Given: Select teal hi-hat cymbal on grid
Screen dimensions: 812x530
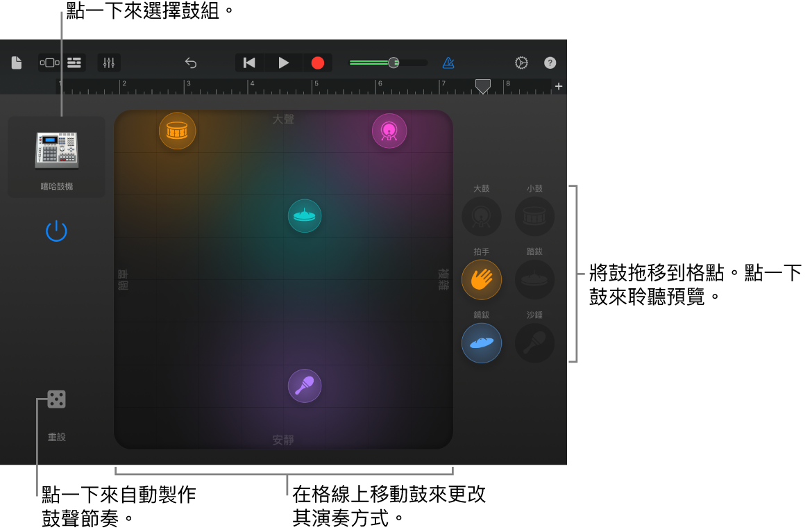Looking at the screenshot, I should 305,215.
